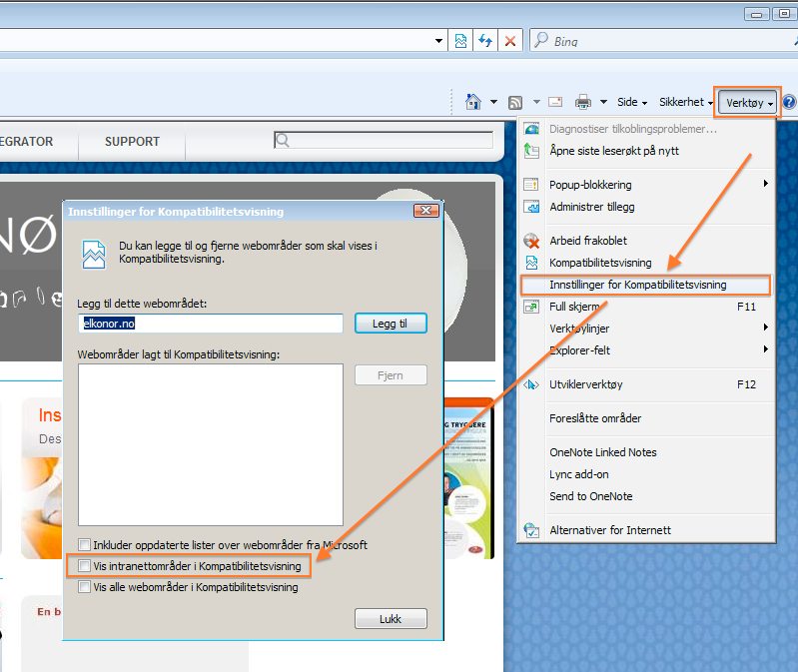Screen dimensions: 798x672
Task: Expand the Explorer-felt submenu arrow
Action: click(x=765, y=348)
